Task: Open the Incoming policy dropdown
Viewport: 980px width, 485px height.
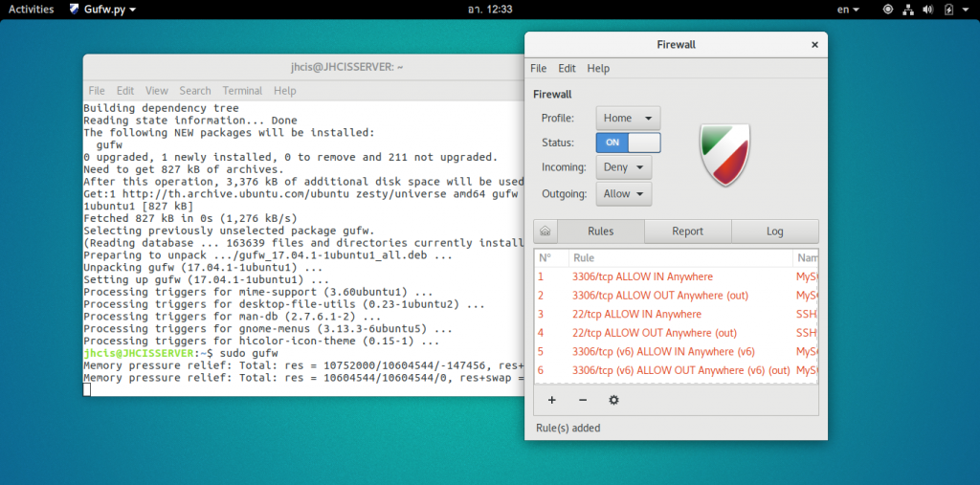Action: pyautogui.click(x=624, y=167)
